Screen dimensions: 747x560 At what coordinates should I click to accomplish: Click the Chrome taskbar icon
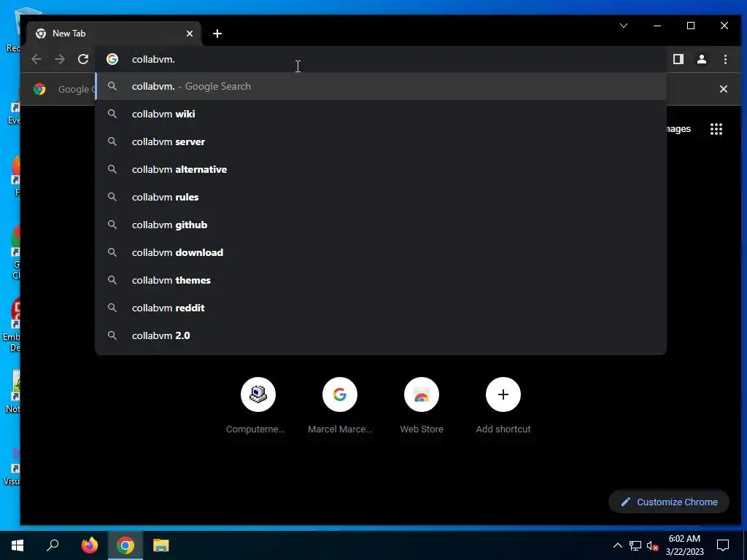[125, 545]
